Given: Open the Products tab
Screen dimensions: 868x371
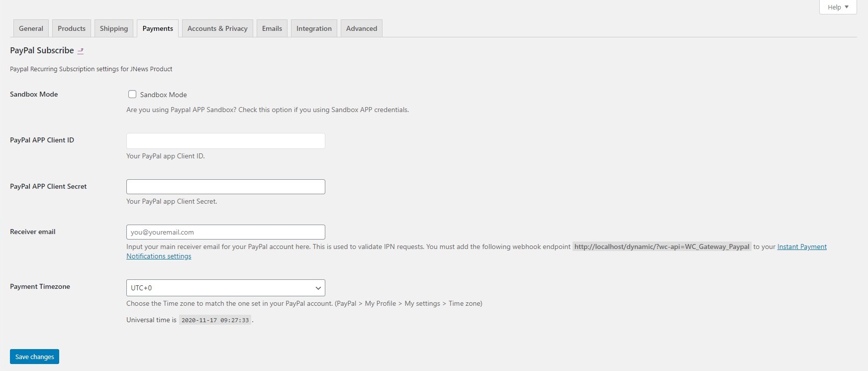Looking at the screenshot, I should click(x=72, y=28).
